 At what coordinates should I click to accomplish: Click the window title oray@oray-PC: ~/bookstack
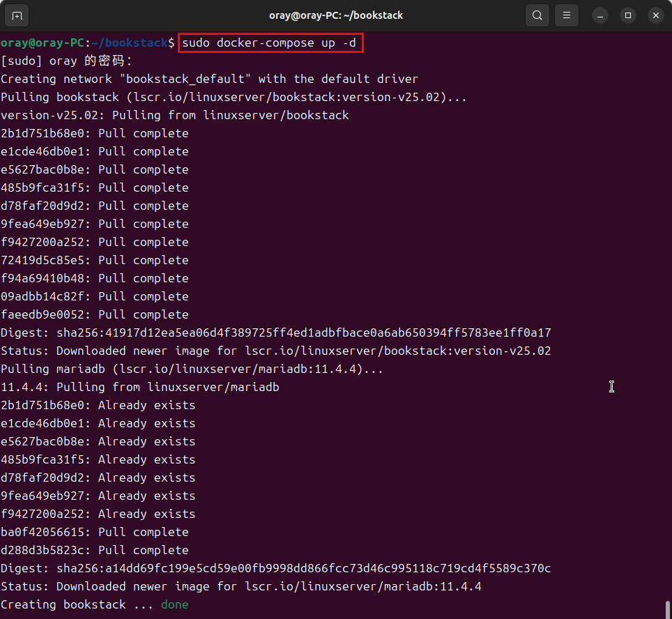coord(336,15)
